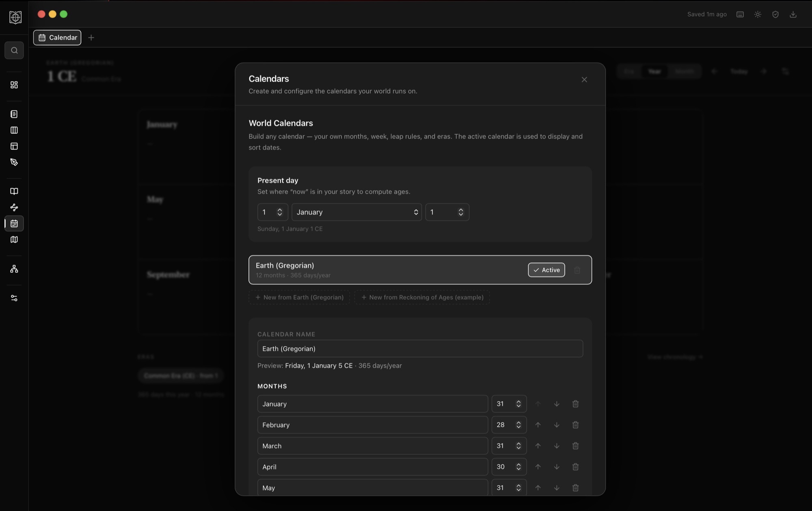Open the layout panel icon in the sidebar
The height and width of the screenshot is (511, 812).
click(x=14, y=146)
